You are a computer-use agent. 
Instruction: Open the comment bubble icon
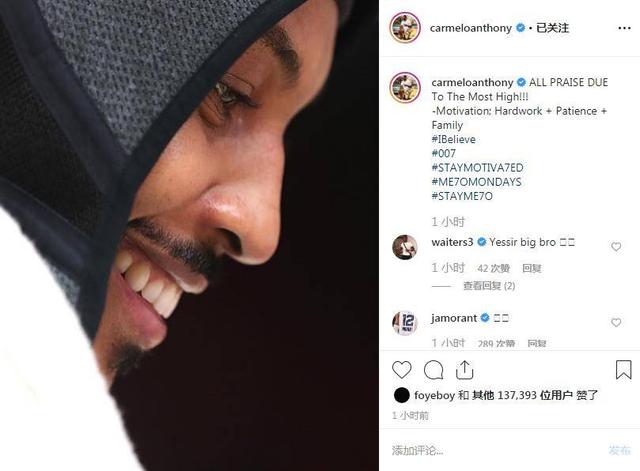(433, 370)
